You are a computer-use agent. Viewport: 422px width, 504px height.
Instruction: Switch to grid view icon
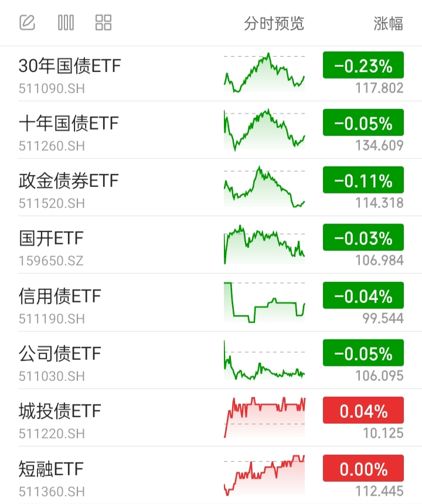[x=103, y=23]
